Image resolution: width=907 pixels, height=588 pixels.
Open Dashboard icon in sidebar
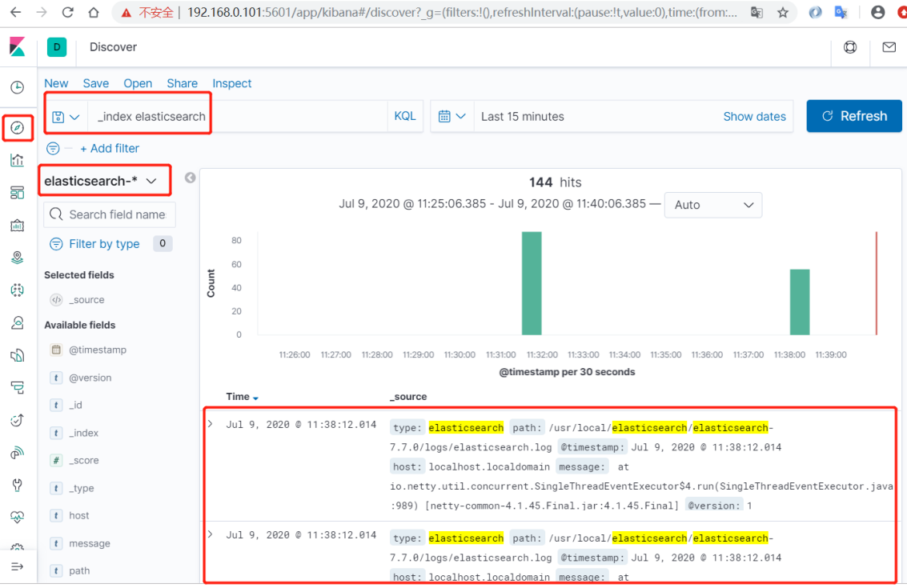[x=18, y=193]
